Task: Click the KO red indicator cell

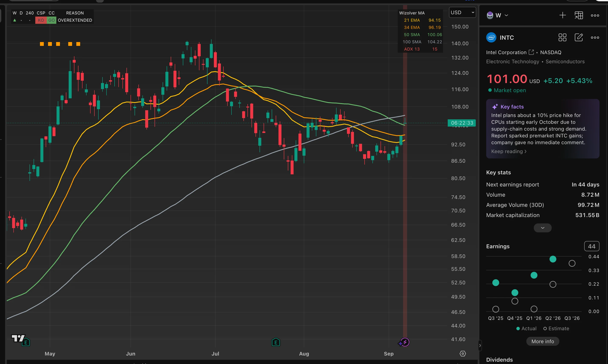Action: click(x=41, y=20)
